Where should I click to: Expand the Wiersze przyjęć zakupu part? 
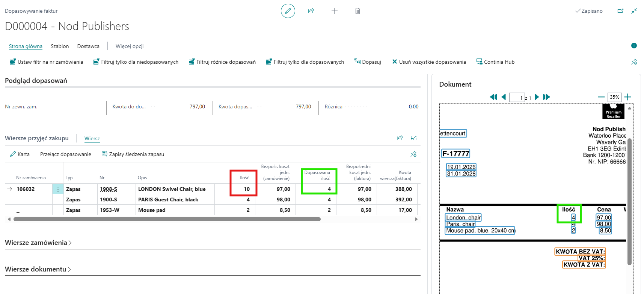(x=413, y=138)
